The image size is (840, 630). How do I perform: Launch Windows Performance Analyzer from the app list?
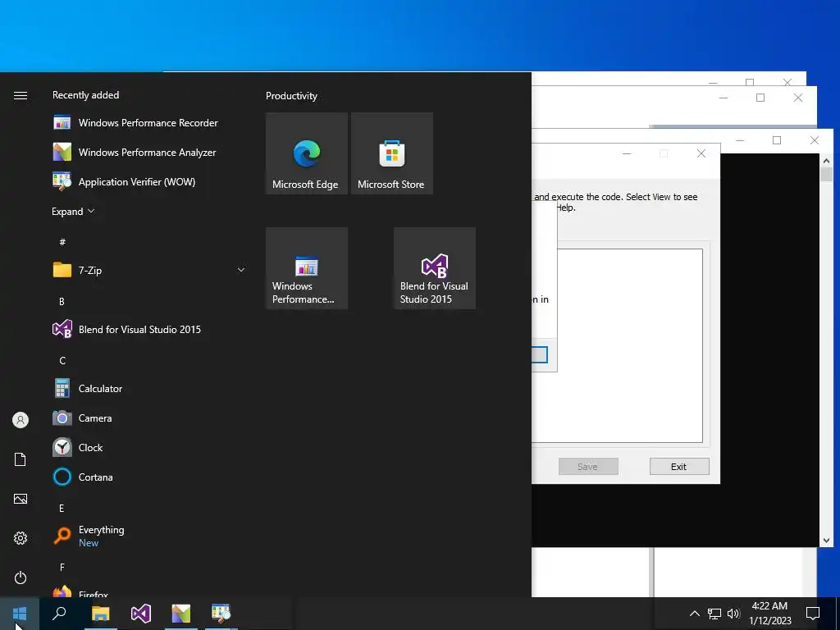(x=148, y=152)
